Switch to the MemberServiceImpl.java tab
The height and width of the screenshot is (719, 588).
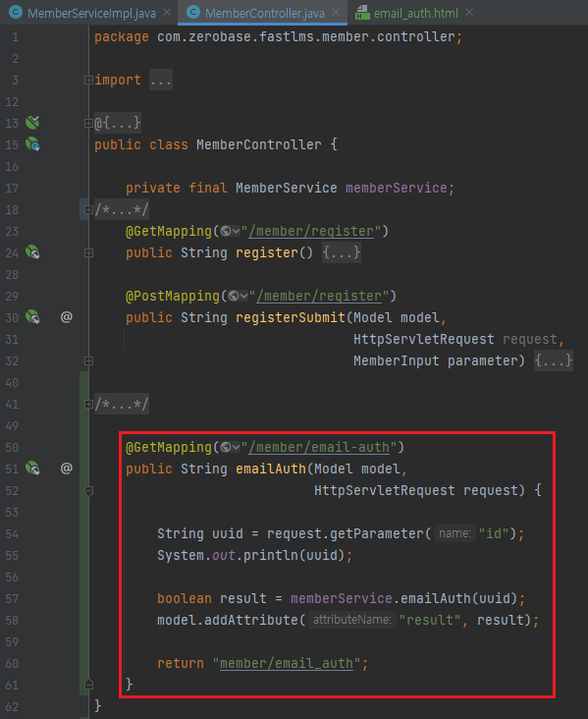click(91, 13)
